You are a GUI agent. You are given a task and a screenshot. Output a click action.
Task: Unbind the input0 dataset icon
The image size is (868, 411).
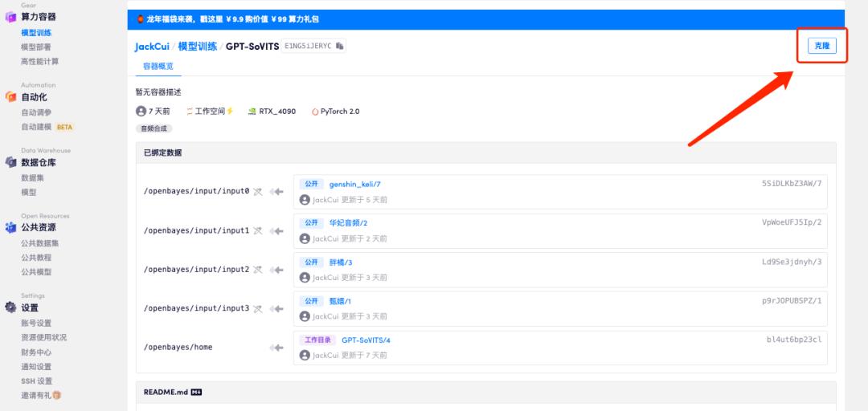pos(257,191)
